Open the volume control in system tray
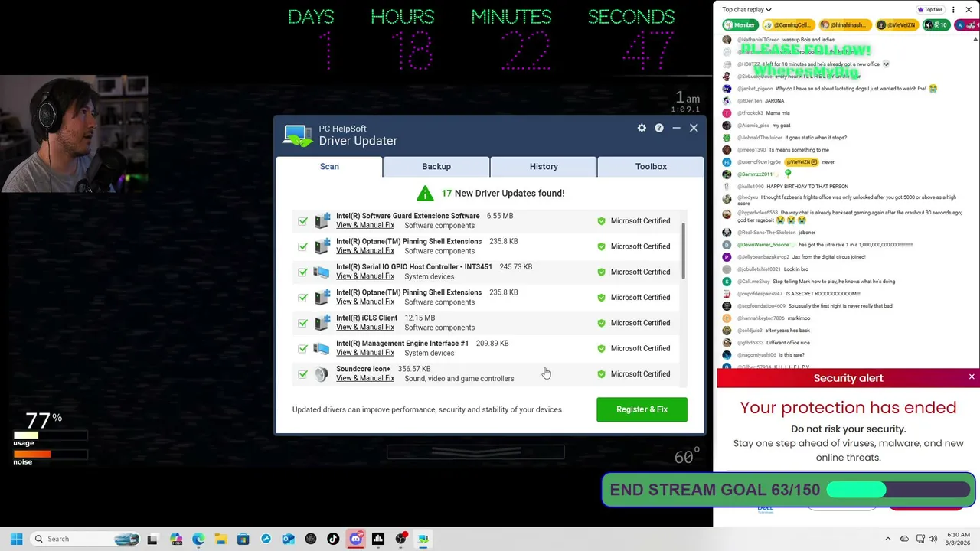Screen dimensions: 980x551 (x=933, y=539)
